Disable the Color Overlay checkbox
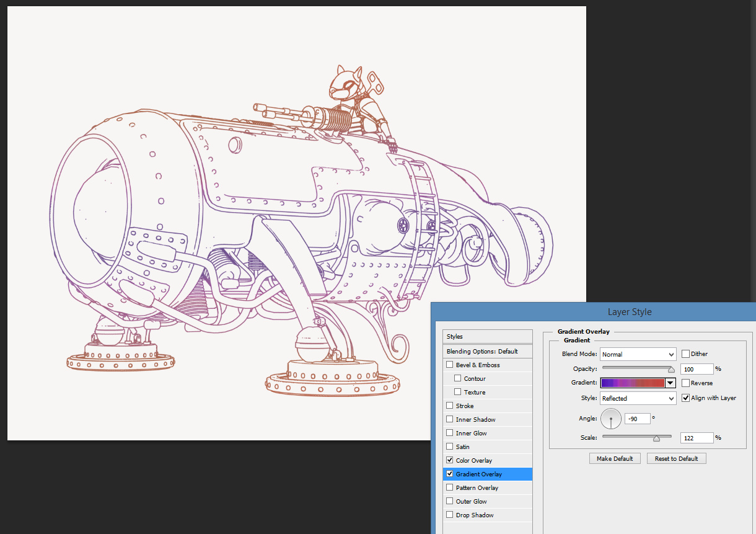This screenshot has height=534, width=756. [450, 461]
